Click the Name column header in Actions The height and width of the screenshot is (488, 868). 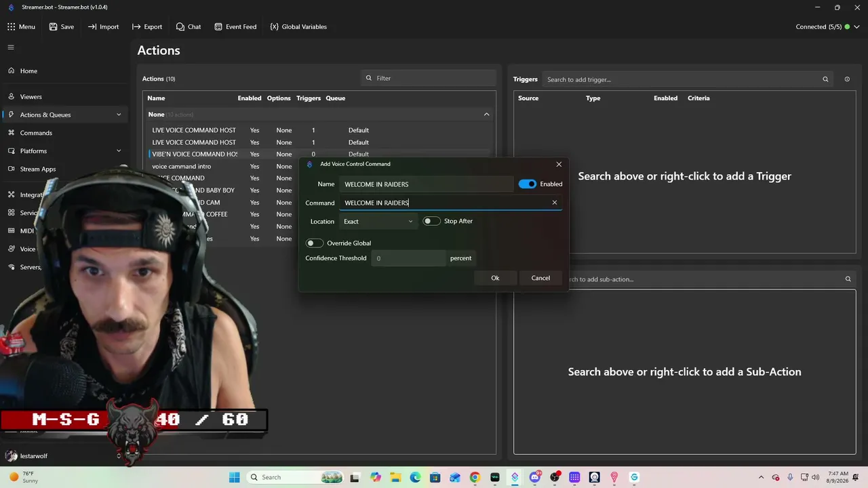click(x=156, y=98)
